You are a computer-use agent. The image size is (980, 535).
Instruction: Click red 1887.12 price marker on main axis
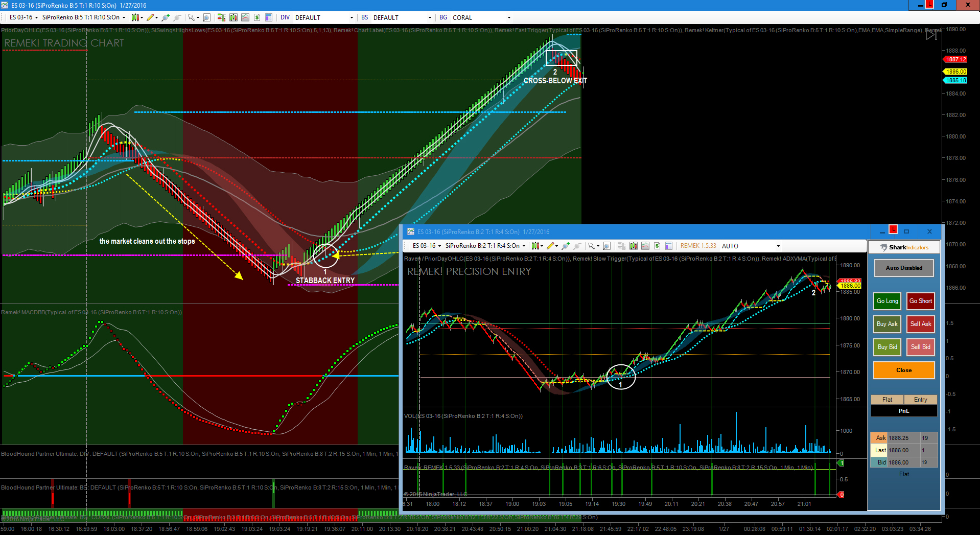tap(955, 59)
